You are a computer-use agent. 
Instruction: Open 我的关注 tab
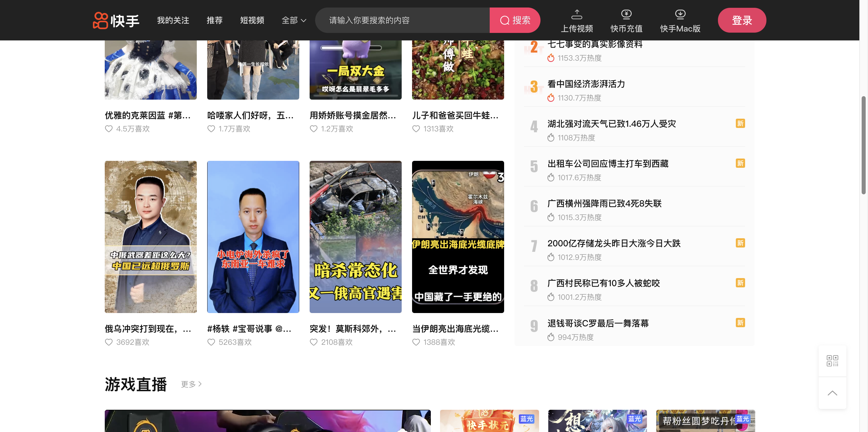point(173,21)
